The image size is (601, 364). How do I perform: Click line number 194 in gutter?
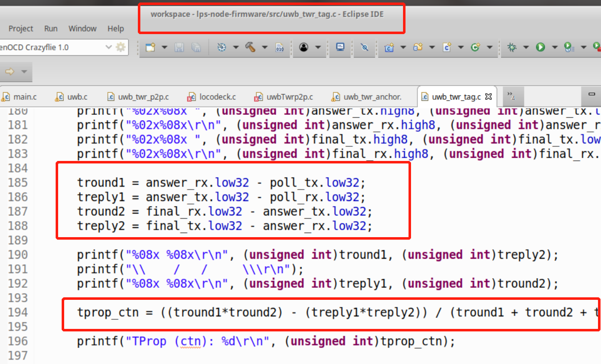click(18, 312)
